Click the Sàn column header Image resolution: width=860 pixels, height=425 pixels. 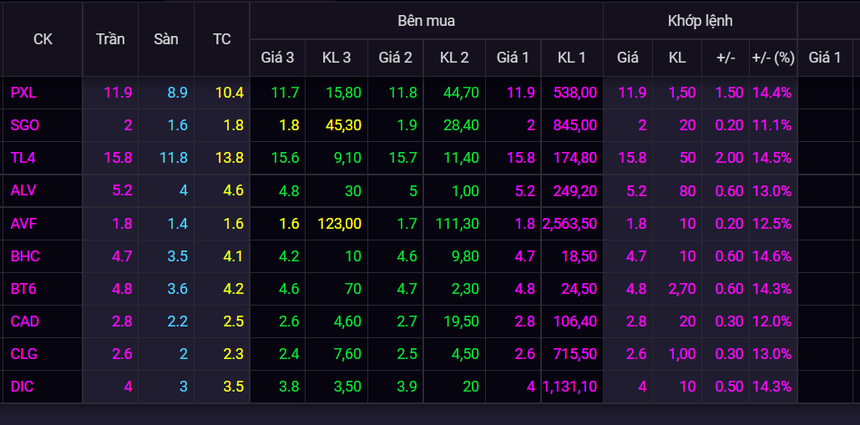pos(166,39)
